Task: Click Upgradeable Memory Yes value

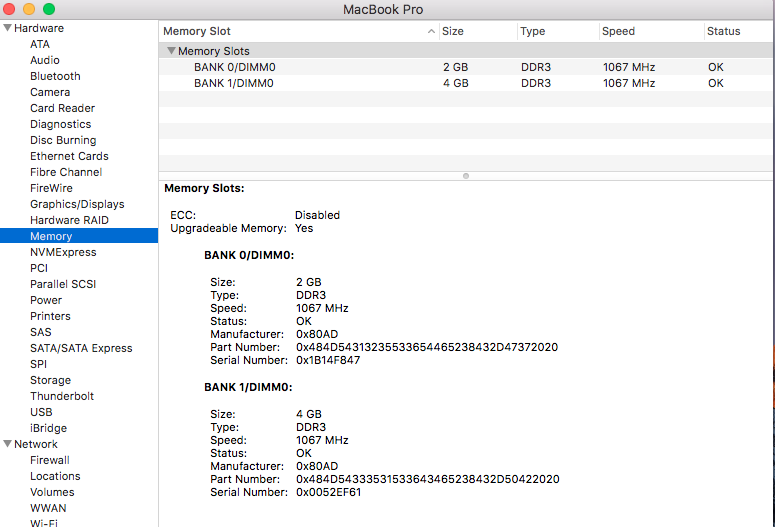Action: point(304,228)
